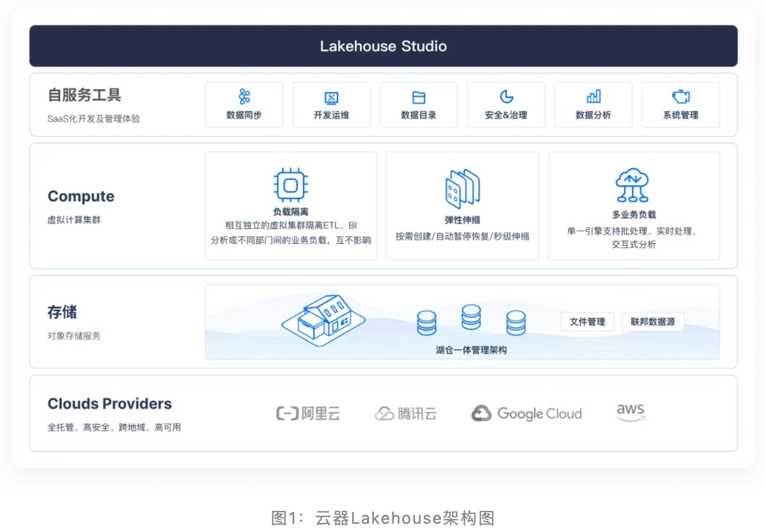Screen dimensions: 766x532
Task: Select the 联邦数据源 button
Action: (x=653, y=322)
